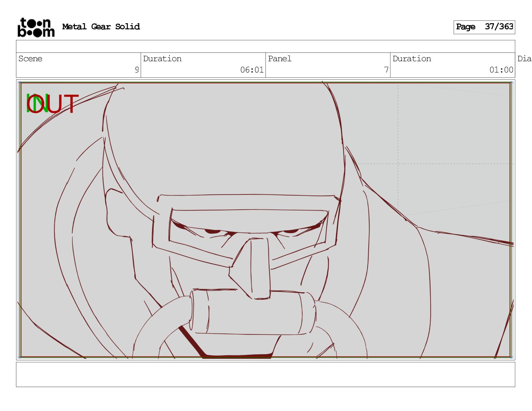Select the scene number '9'
This screenshot has height=411, width=532.
pyautogui.click(x=137, y=70)
